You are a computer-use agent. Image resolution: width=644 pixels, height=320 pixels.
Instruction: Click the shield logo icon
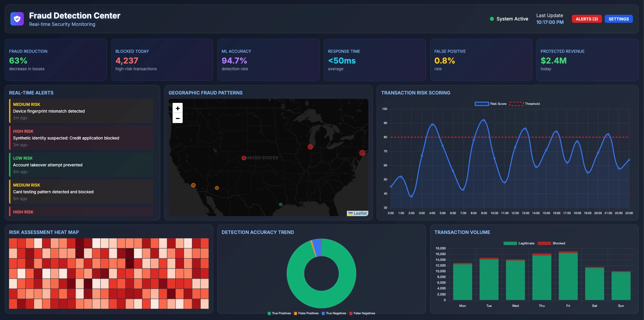coord(17,19)
